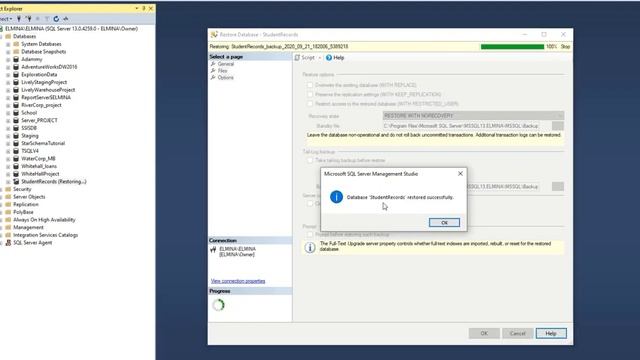Click OK in the restore success dialog
The width and height of the screenshot is (640, 360).
click(444, 222)
